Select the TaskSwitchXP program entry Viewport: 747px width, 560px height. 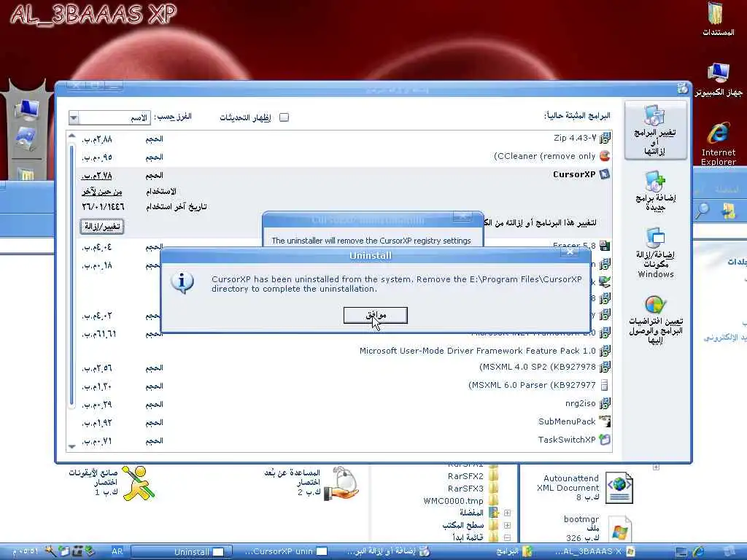point(567,440)
